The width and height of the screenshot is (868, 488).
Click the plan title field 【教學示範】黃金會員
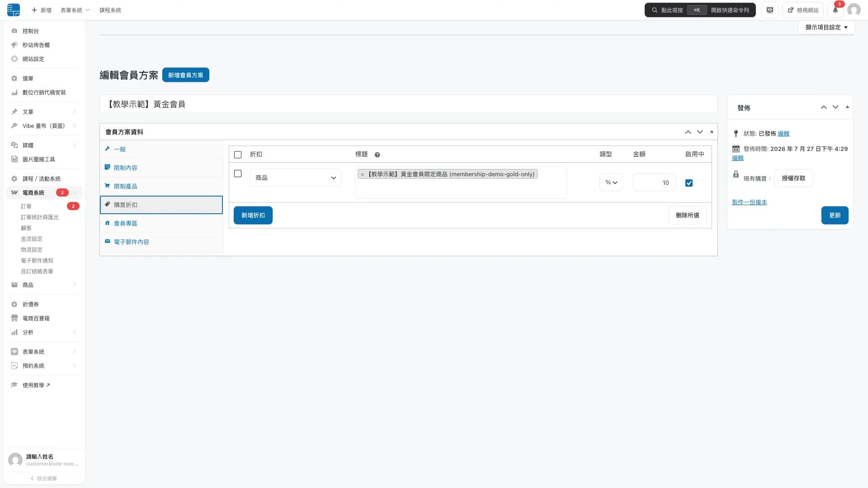(x=409, y=104)
